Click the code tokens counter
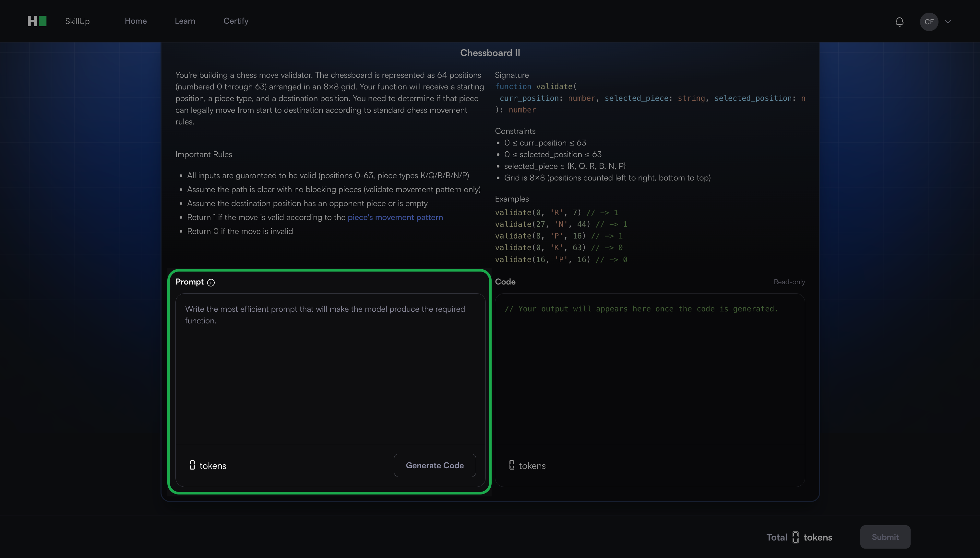980x558 pixels. pos(527,466)
